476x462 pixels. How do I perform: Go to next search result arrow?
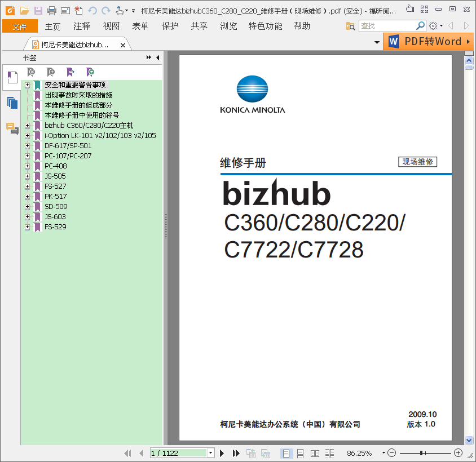click(x=466, y=26)
